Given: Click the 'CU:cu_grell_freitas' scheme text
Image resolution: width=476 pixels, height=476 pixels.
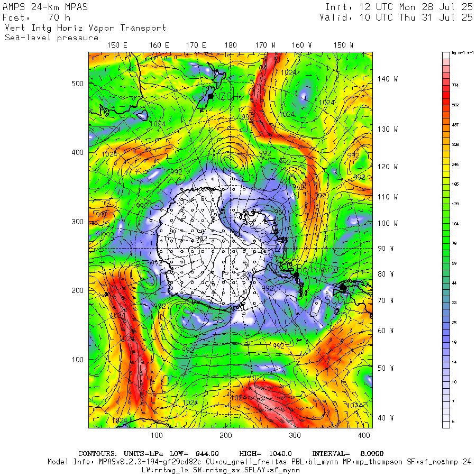Looking at the screenshot, I should [246, 462].
